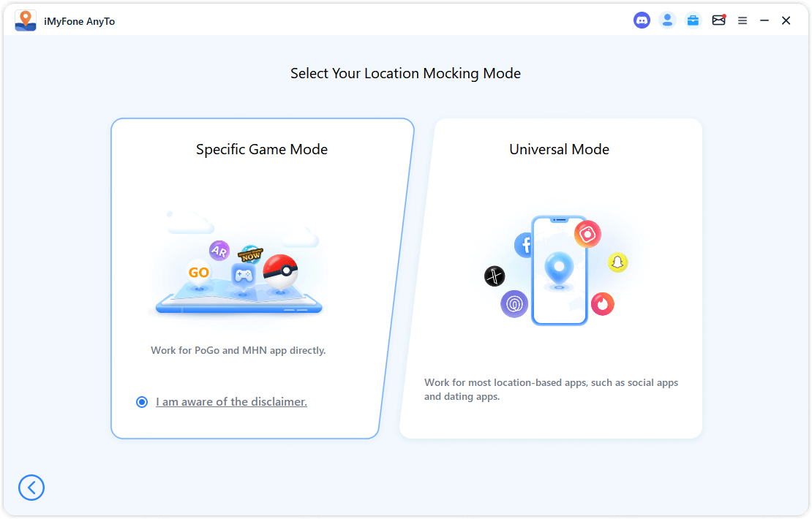Open the blue toolbox icon
The height and width of the screenshot is (519, 812).
point(693,20)
